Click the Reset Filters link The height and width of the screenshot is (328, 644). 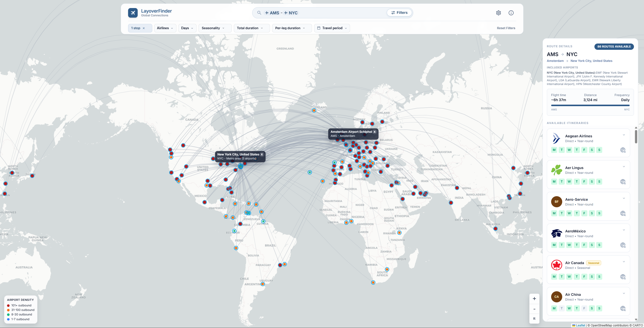(506, 28)
